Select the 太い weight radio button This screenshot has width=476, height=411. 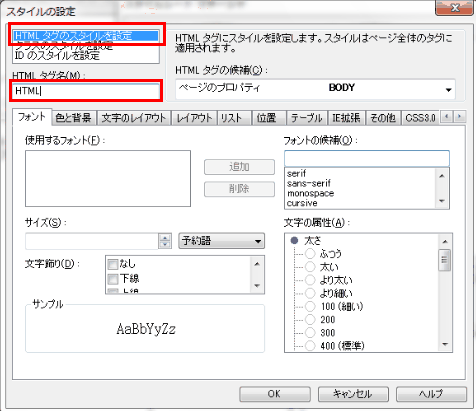pyautogui.click(x=310, y=267)
